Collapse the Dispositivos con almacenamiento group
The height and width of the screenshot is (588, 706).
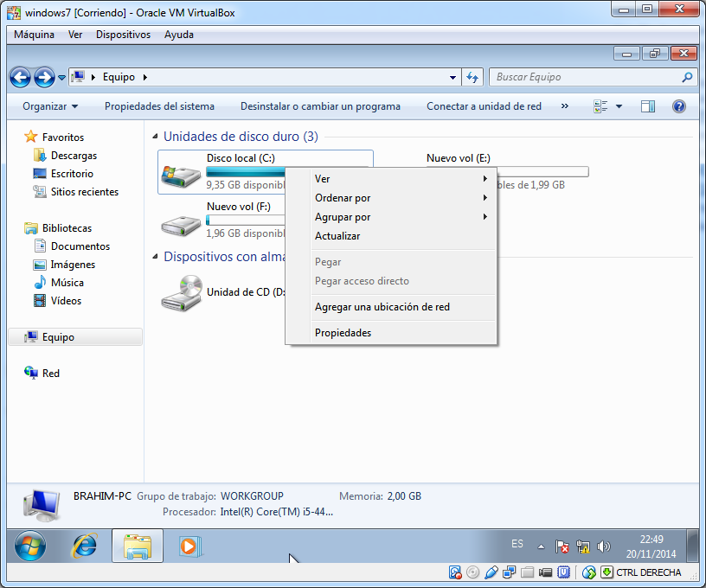[156, 257]
